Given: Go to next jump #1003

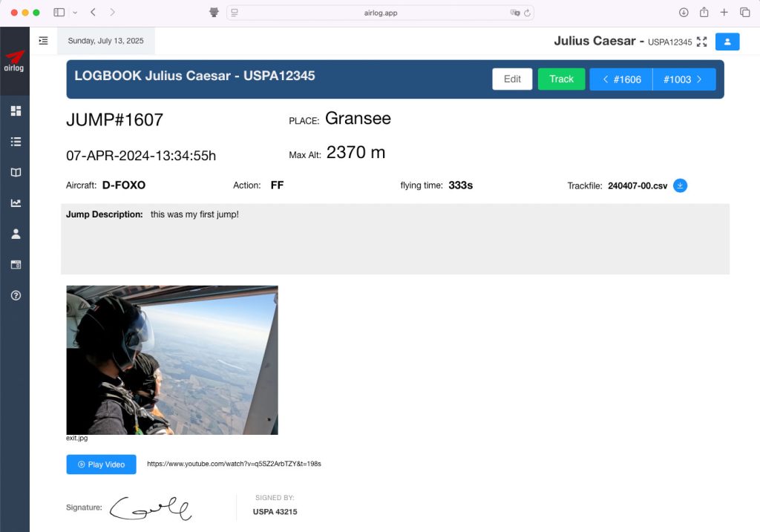Looking at the screenshot, I should pos(684,79).
